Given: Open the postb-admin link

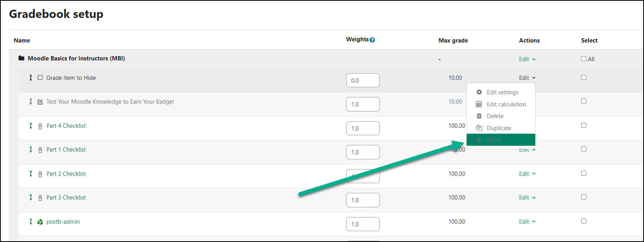Looking at the screenshot, I should click(63, 222).
